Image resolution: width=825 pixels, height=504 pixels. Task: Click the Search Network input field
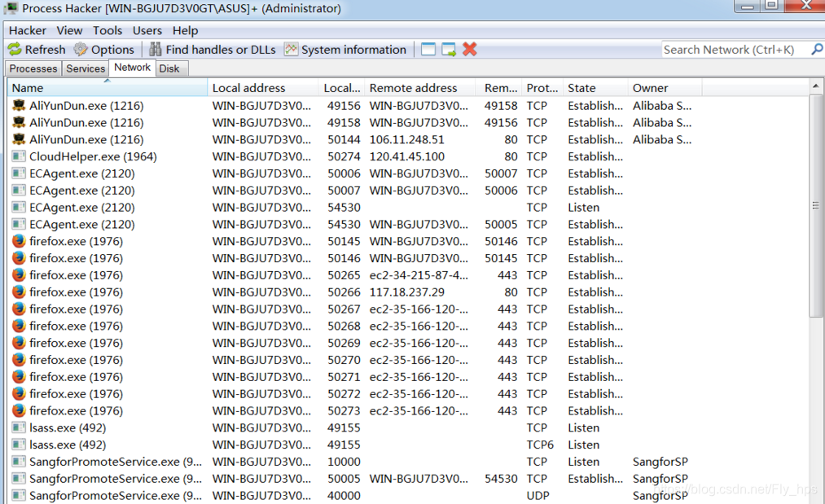pos(735,50)
